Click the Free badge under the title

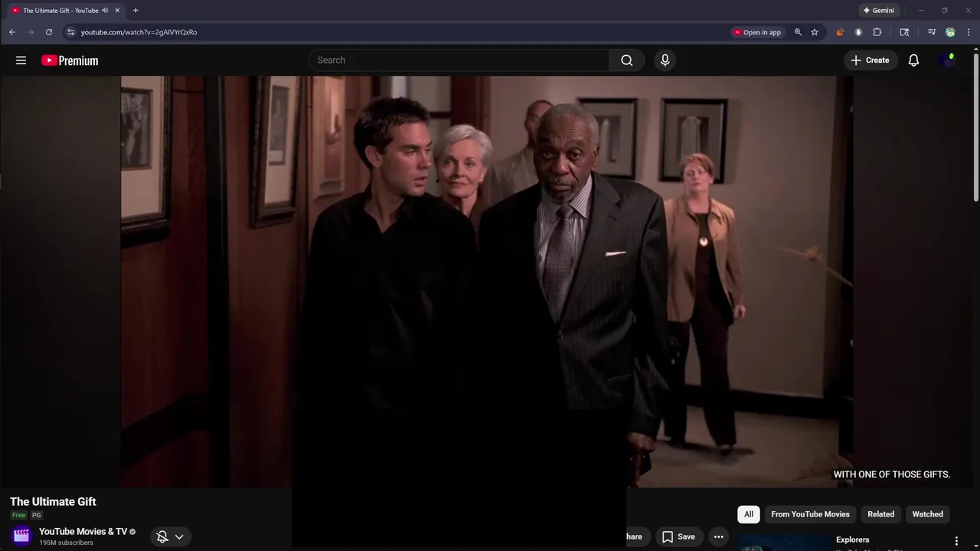pyautogui.click(x=18, y=516)
